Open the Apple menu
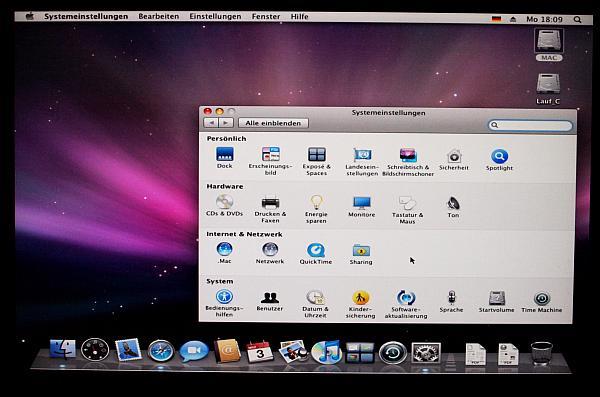The image size is (600, 397). [29, 16]
